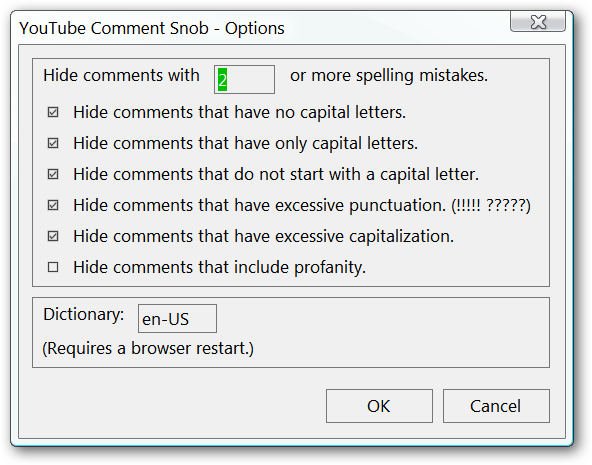Click the 'excessive punctuation' option label
Viewport: 592px width, 465px height.
click(302, 205)
